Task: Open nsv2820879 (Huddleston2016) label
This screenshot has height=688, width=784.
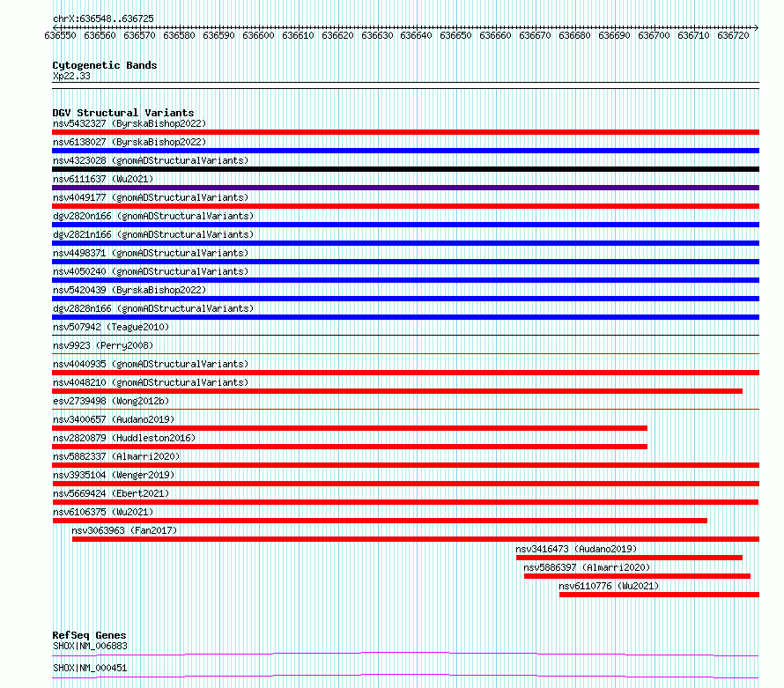Action: [x=124, y=438]
